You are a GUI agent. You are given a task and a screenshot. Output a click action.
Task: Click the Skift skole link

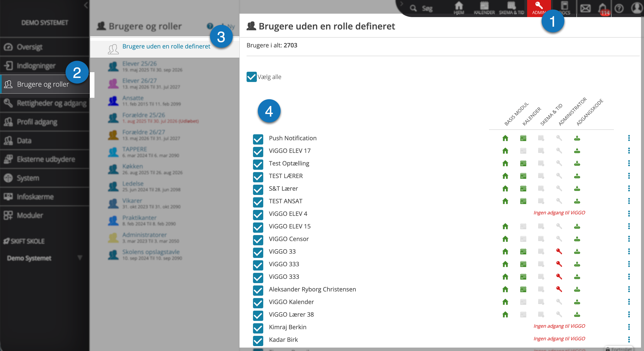pos(24,241)
